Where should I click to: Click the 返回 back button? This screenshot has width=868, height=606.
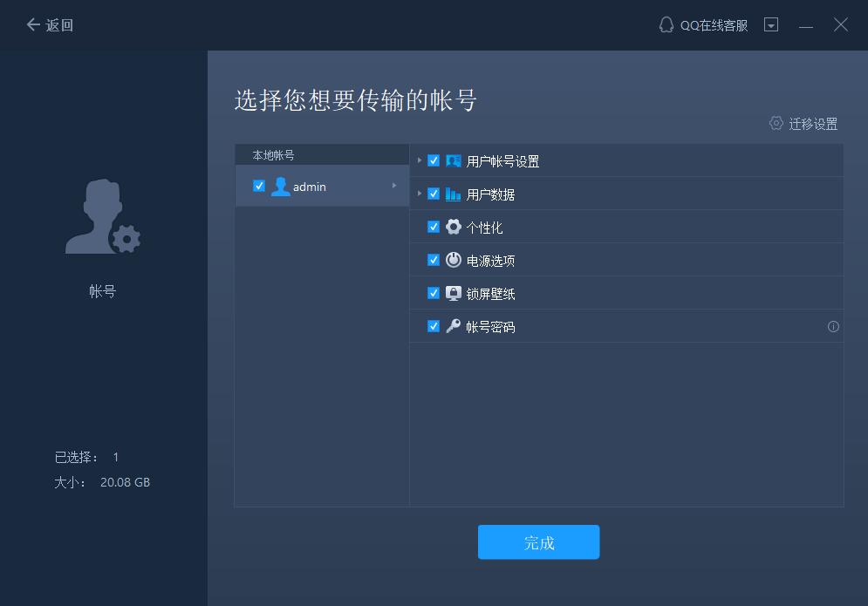49,25
